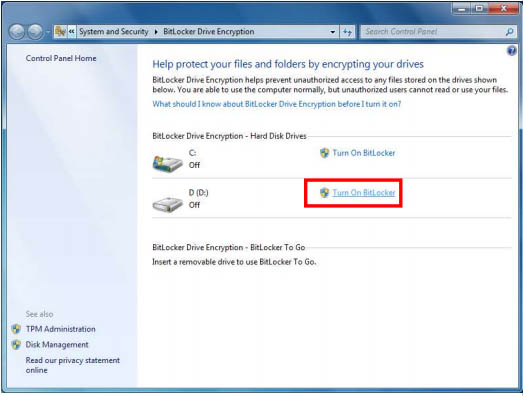Turn On BitLocker for D (D:) drive
The image size is (523, 396).
point(364,193)
